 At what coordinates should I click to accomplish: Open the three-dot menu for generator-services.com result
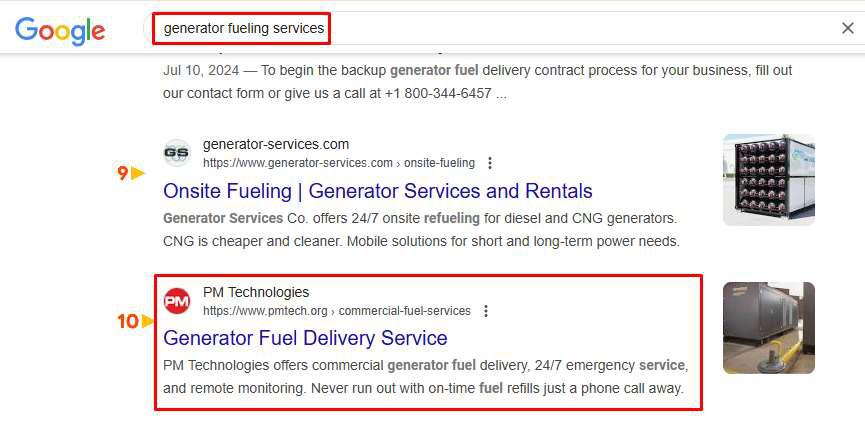489,163
